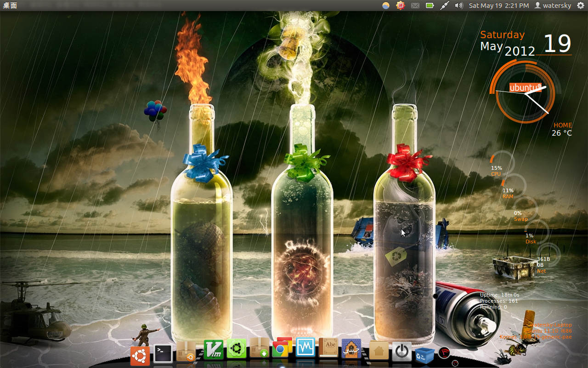Click the '26 °C' temperature reading

pos(562,133)
